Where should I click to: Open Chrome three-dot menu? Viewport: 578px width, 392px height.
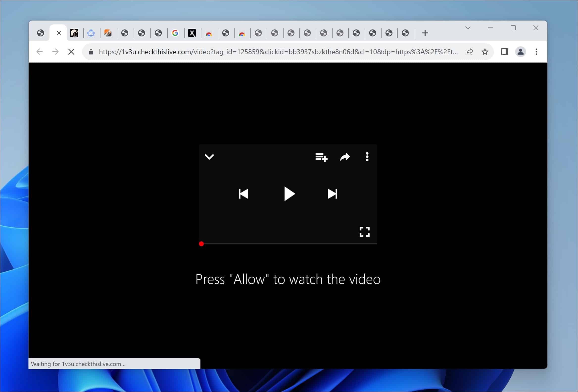(536, 52)
